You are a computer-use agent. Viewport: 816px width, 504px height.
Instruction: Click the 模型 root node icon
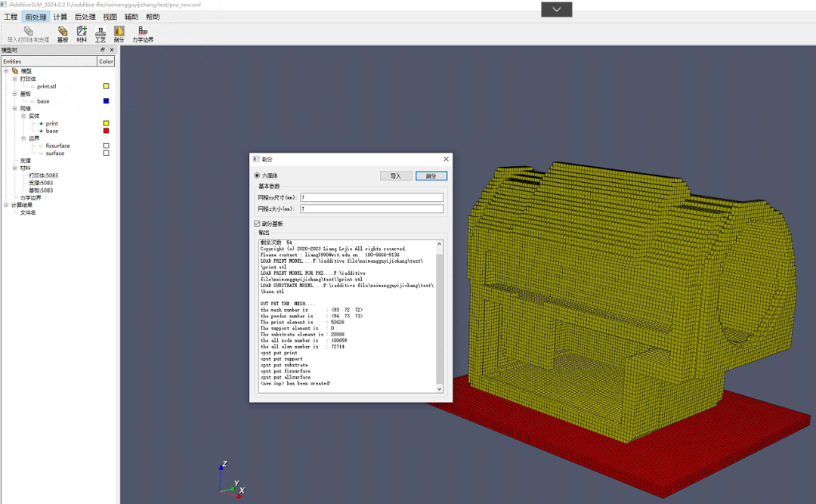[15, 71]
